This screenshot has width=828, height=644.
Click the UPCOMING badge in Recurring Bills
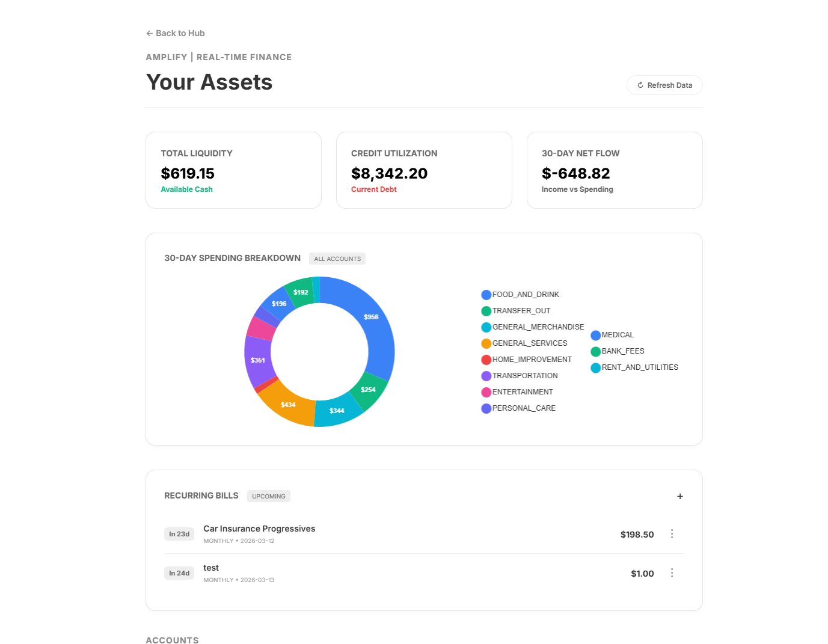click(269, 496)
